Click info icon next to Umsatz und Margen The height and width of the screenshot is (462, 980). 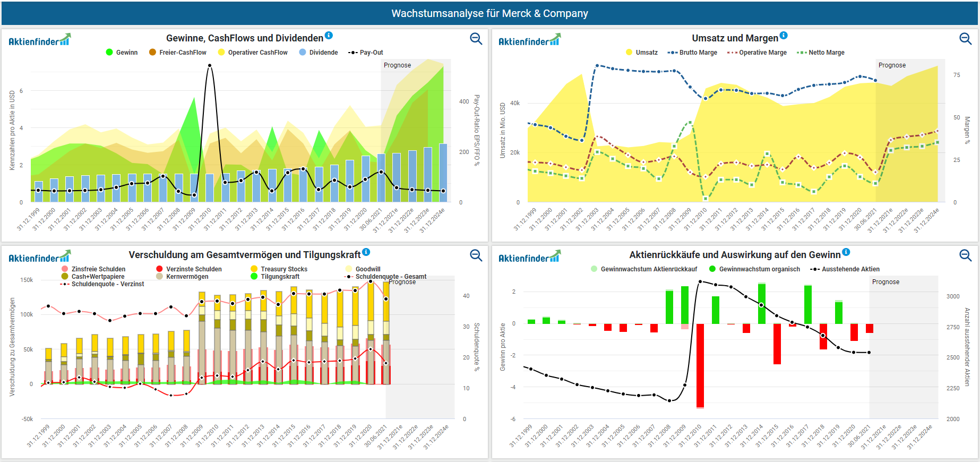coord(784,36)
